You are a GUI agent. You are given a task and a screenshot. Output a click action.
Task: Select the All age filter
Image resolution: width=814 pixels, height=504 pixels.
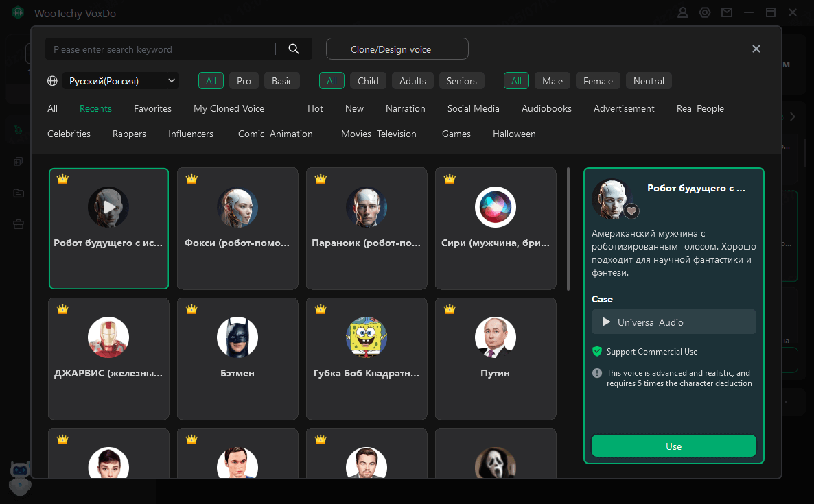(332, 81)
